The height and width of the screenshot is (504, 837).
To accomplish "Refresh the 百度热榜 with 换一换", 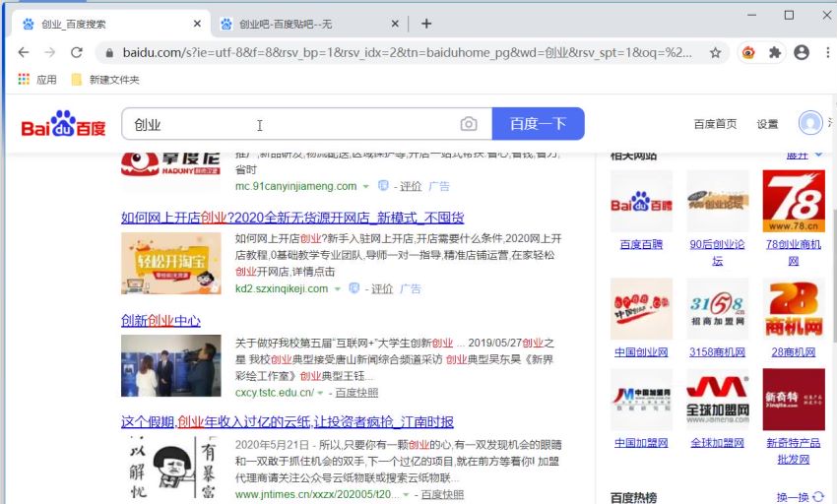I will [800, 497].
